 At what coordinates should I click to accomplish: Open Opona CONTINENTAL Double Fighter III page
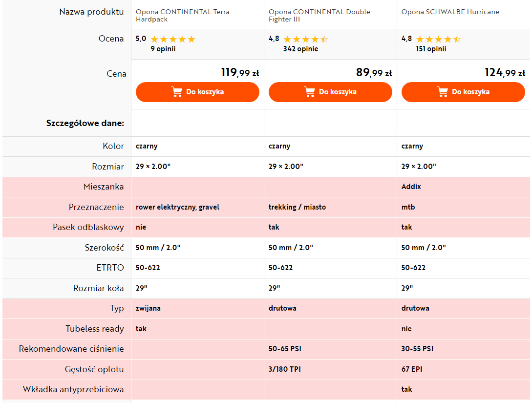coord(319,16)
